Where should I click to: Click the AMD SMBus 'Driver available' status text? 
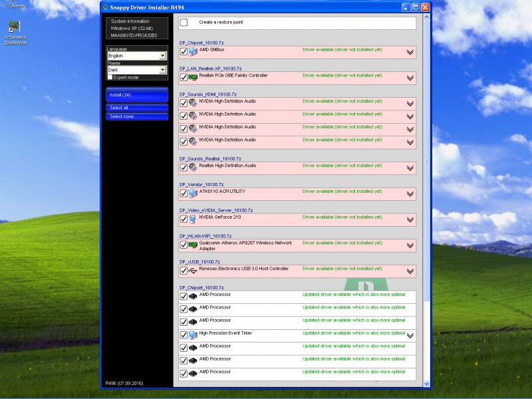[342, 49]
